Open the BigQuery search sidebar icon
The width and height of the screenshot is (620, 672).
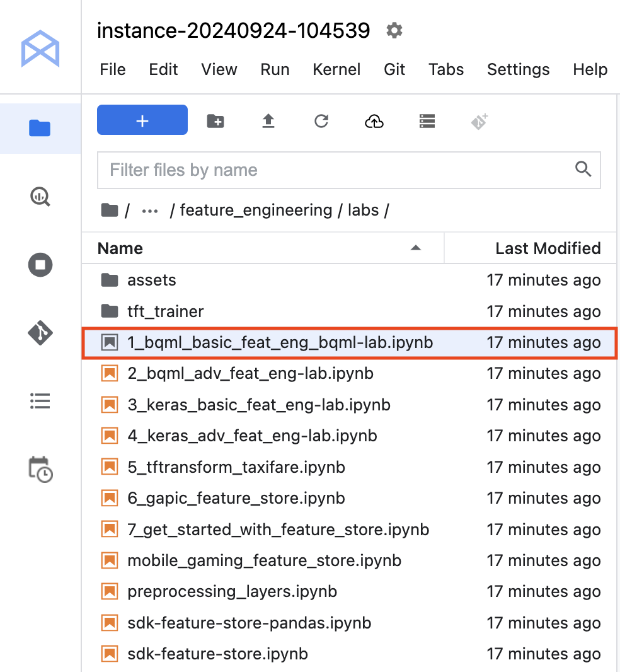click(x=40, y=197)
